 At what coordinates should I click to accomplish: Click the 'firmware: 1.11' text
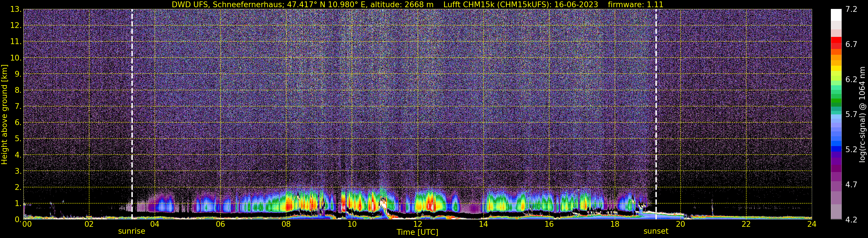(636, 5)
